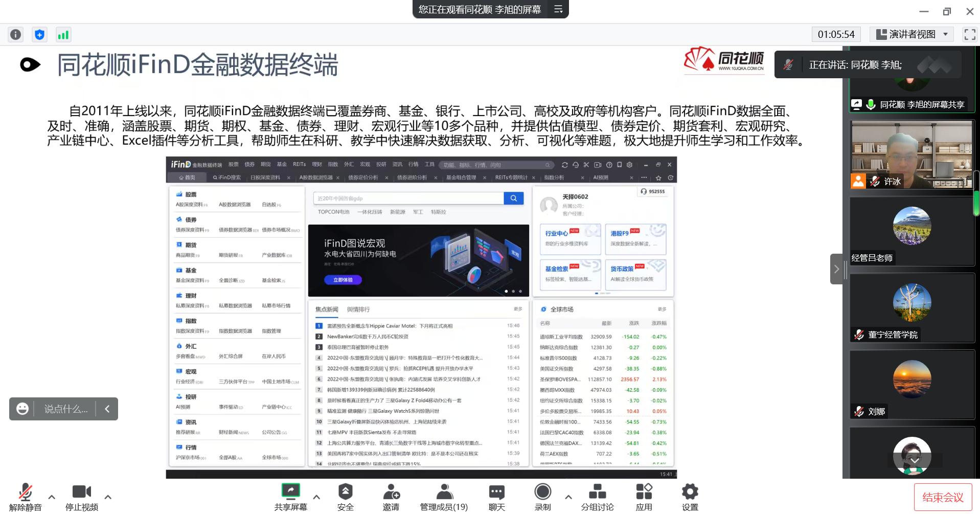Open 分组讨论 breakout rooms

point(598,497)
